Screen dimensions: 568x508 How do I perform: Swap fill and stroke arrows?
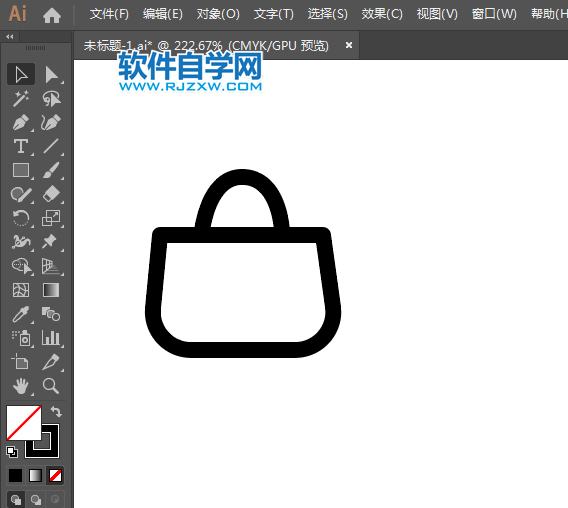pos(56,412)
